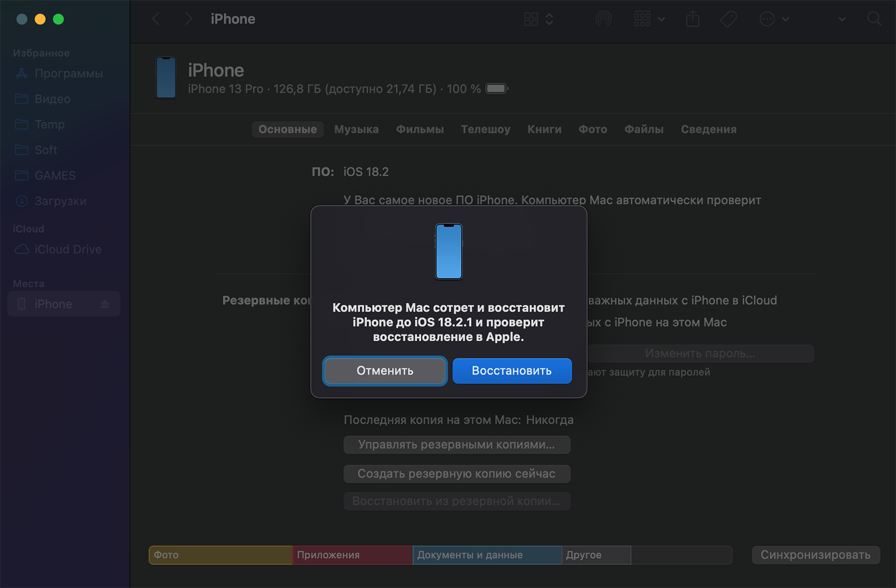Click the iPhone device icon in header
Viewport: 896px width, 588px height.
point(166,78)
